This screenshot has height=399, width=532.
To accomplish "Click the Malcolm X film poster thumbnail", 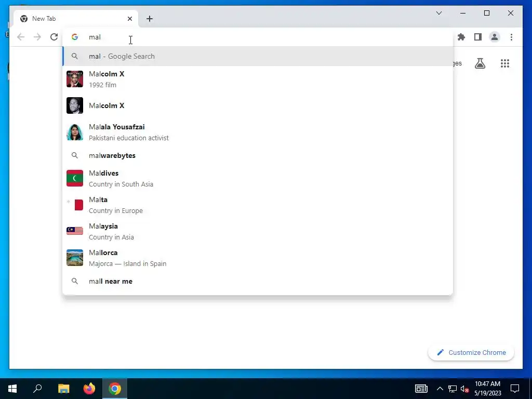I will [x=75, y=79].
